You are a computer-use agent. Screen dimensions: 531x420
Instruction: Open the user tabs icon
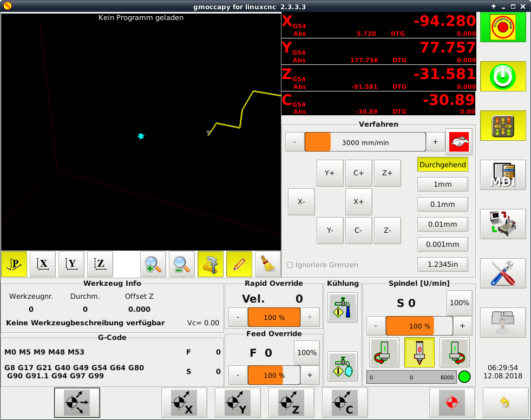click(x=503, y=323)
